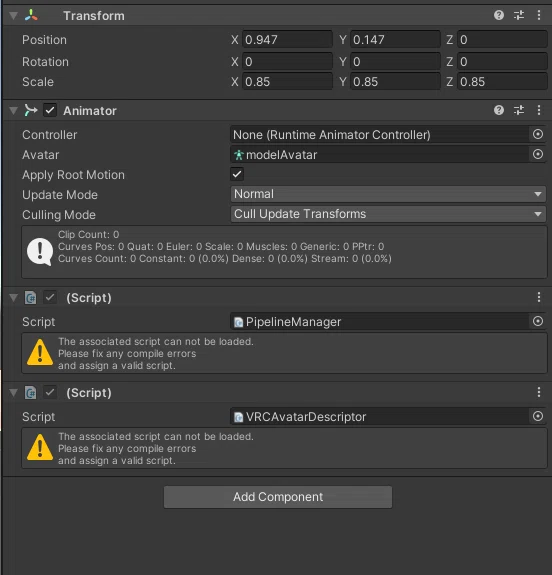Click the Apply Root Motion label
552x575 pixels.
[x=73, y=175]
